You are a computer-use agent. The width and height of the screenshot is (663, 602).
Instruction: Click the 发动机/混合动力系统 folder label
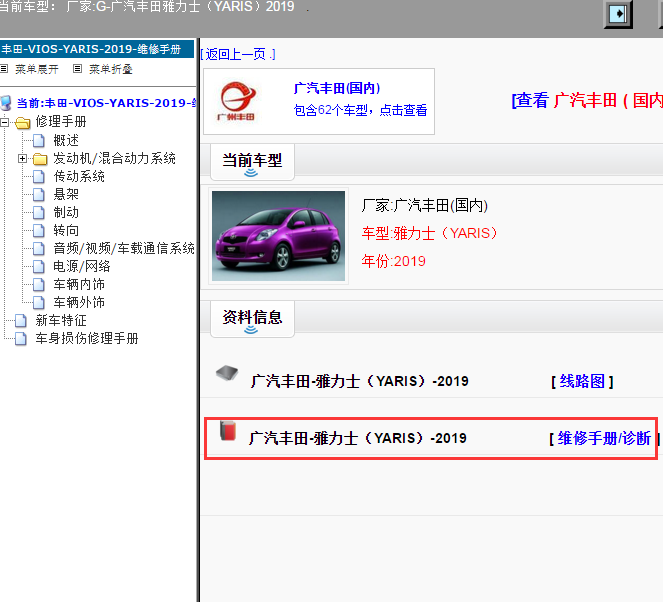[114, 159]
